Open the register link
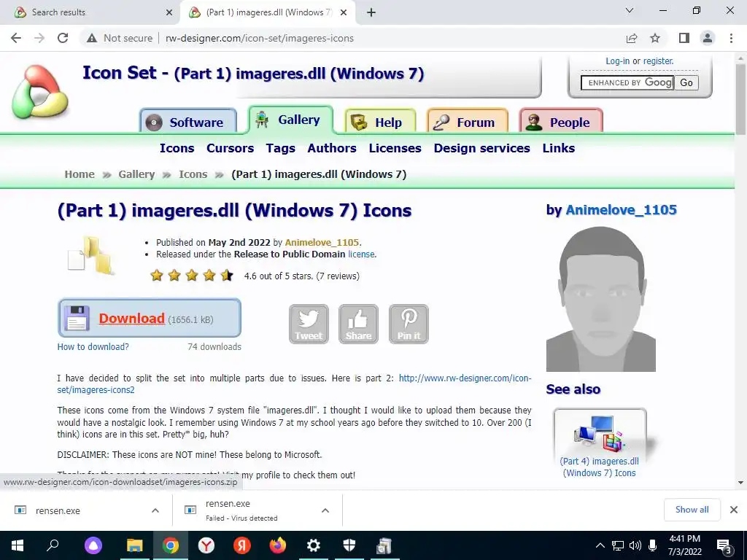747x560 pixels. click(x=659, y=61)
